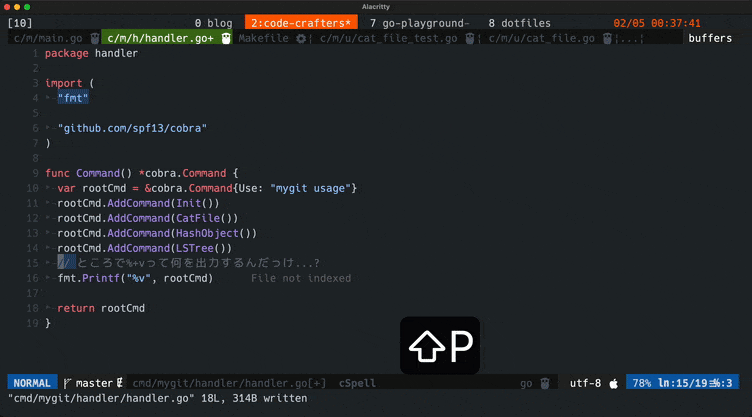Click the buffers label in tabline
The height and width of the screenshot is (417, 752).
click(710, 38)
